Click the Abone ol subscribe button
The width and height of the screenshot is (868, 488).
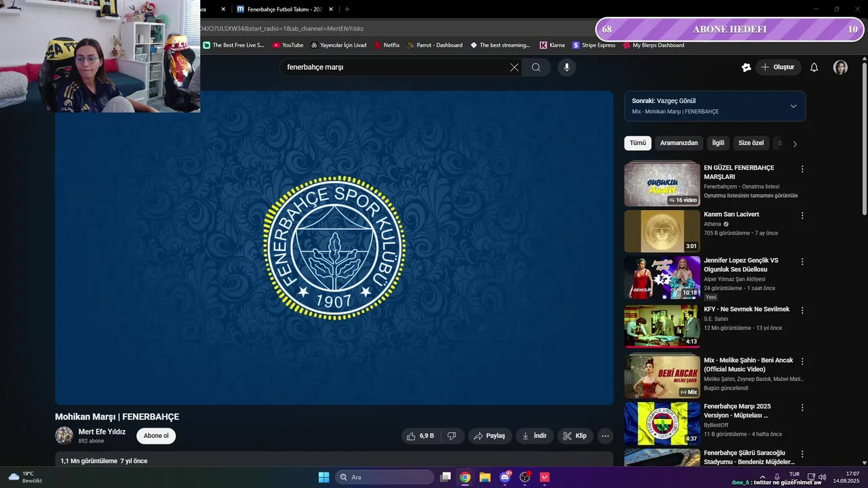pyautogui.click(x=156, y=436)
